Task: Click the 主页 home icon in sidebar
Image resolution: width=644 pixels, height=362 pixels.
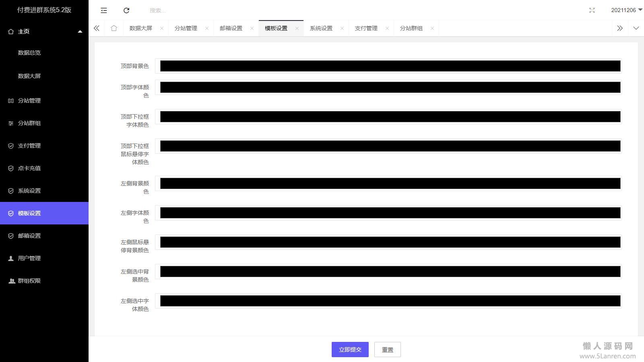Action: pos(11,31)
